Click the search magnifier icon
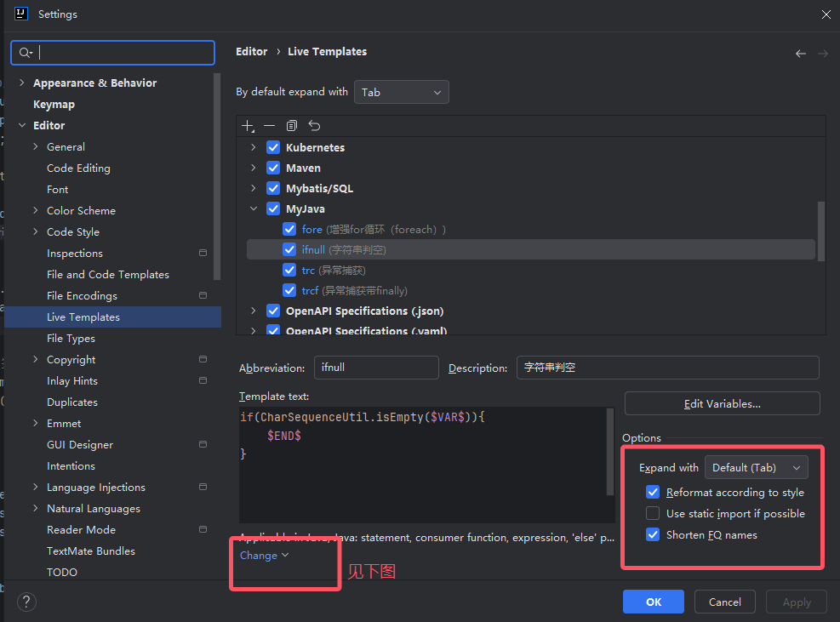Viewport: 840px width, 622px height. coord(26,53)
